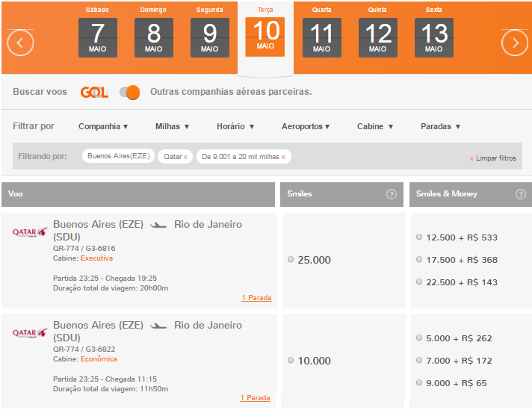This screenshot has width=532, height=410.
Task: Click the Qatar logo on Executiva flight
Action: click(30, 232)
